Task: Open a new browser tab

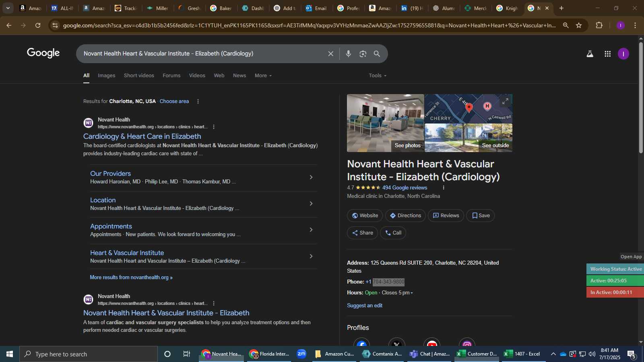Action: click(x=561, y=8)
